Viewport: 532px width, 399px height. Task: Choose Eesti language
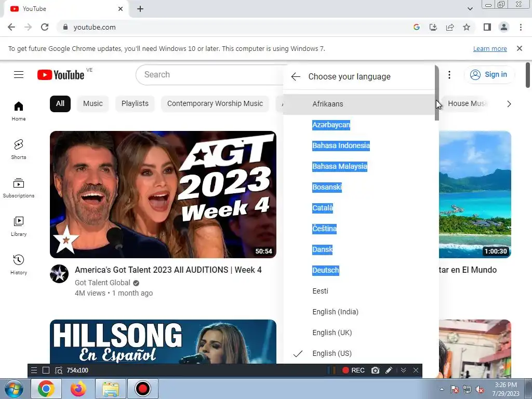click(x=359, y=291)
